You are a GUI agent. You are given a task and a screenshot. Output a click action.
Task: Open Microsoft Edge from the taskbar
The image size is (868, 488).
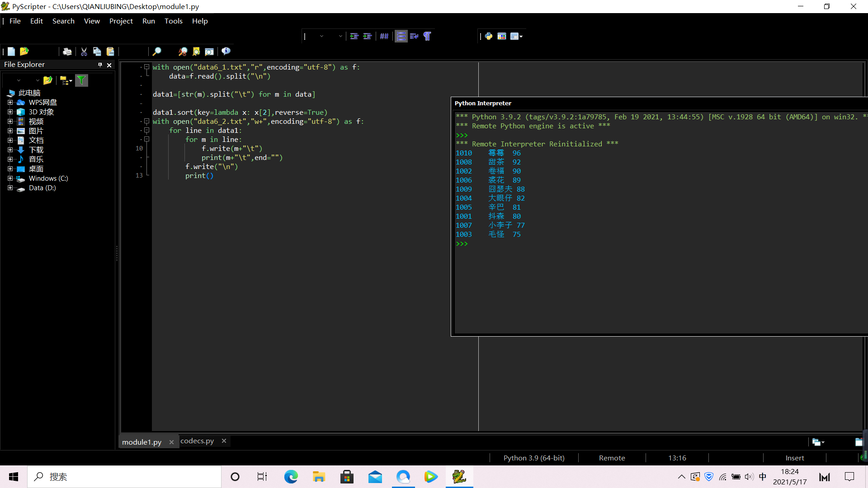click(x=291, y=477)
